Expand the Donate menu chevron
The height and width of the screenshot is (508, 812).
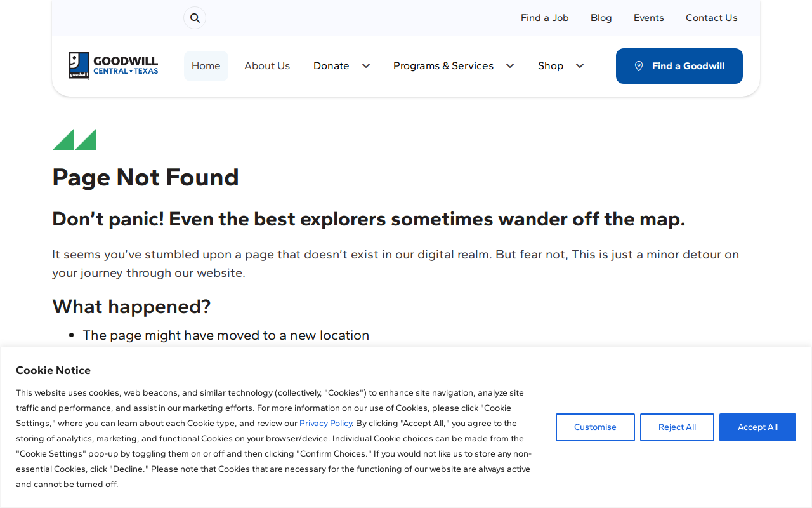click(366, 66)
